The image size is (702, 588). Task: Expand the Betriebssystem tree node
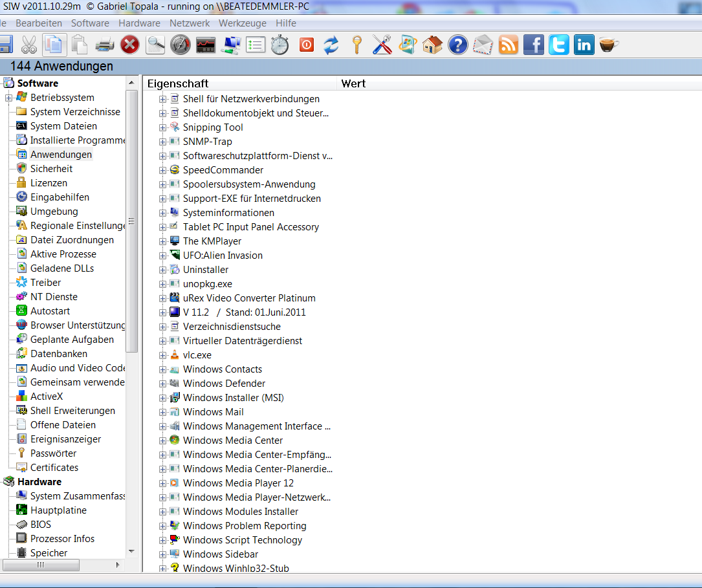(8, 98)
